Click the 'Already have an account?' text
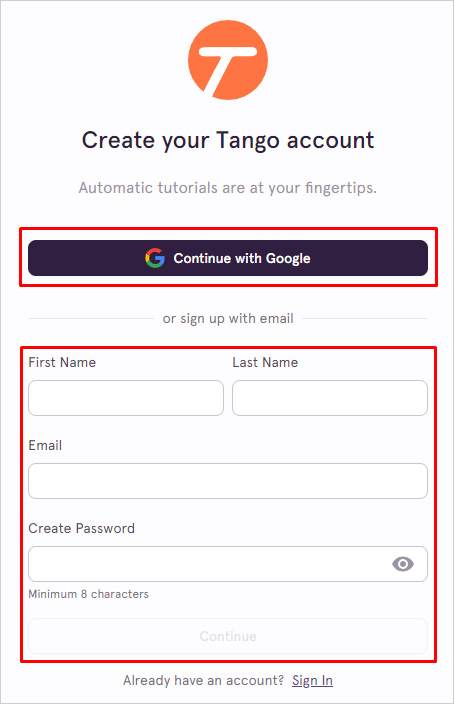The image size is (454, 704). (x=203, y=681)
